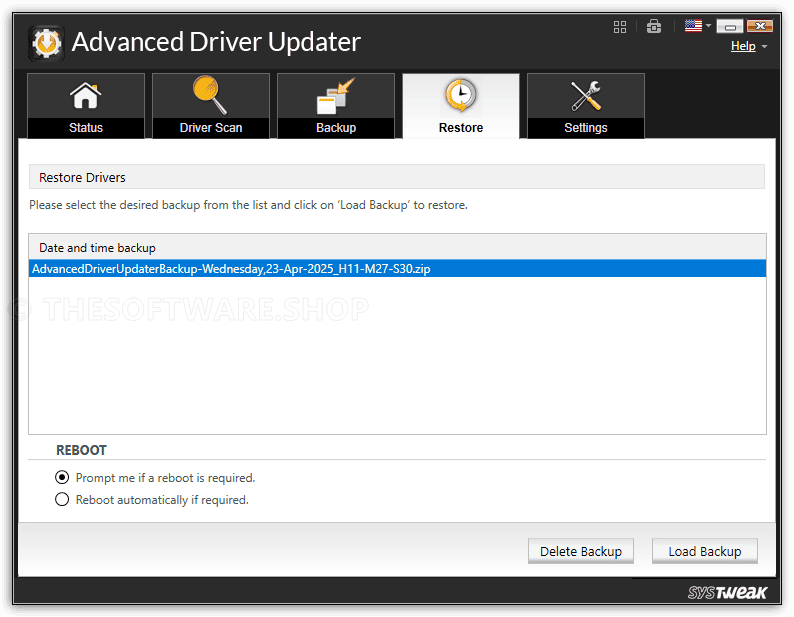
Task: Click the Systweak logo in footer
Action: point(727,592)
